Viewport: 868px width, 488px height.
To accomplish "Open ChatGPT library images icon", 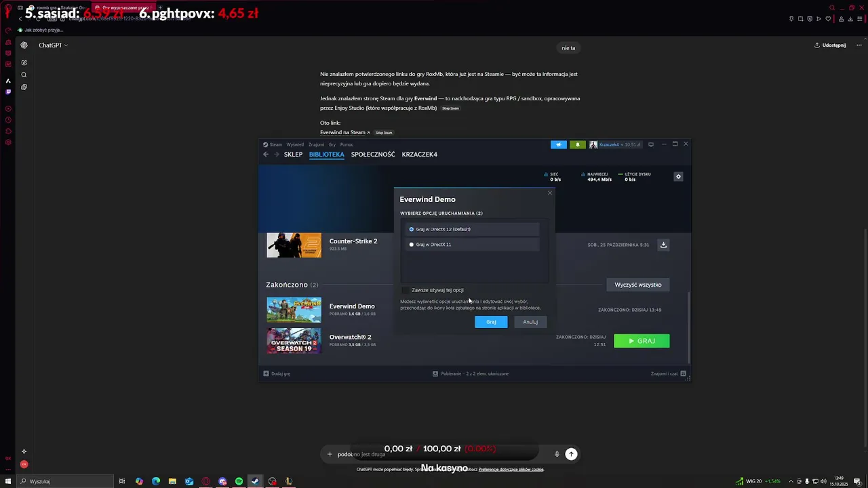I will [x=24, y=87].
